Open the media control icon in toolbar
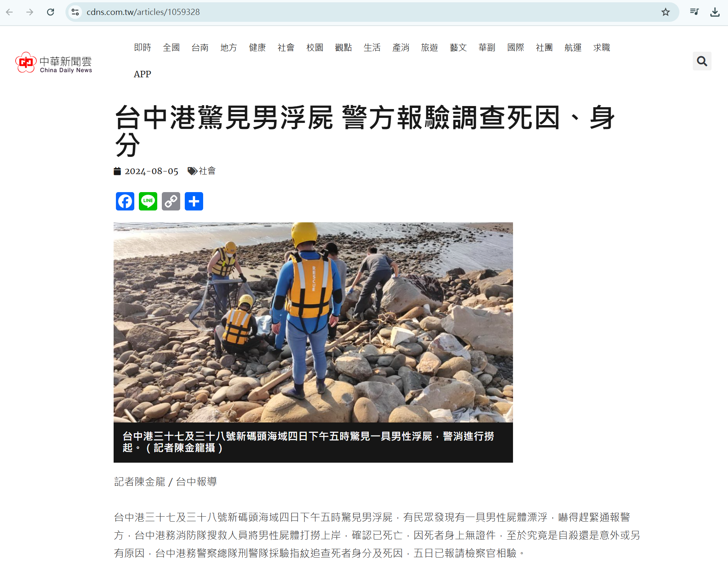The image size is (728, 579). pyautogui.click(x=694, y=12)
